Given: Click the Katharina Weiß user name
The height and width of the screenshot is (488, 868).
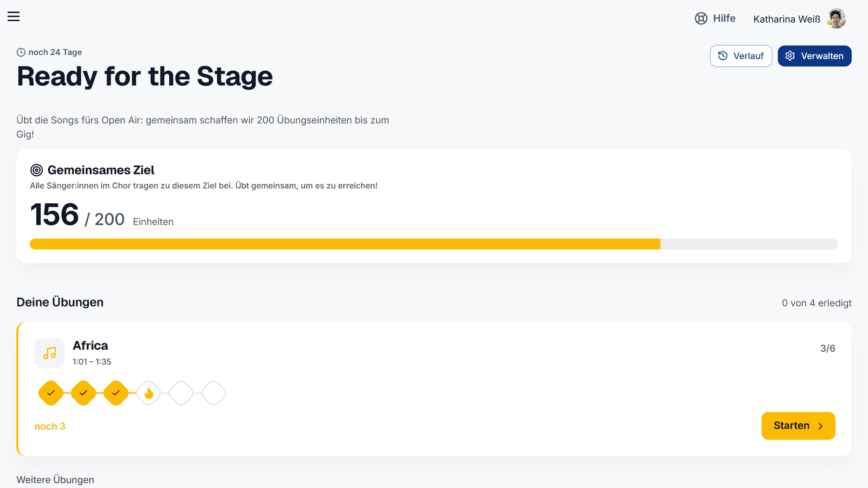Looking at the screenshot, I should [x=787, y=19].
